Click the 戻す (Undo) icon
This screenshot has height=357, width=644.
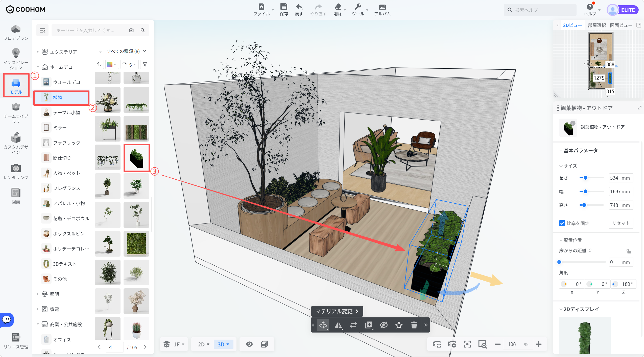[x=299, y=7]
